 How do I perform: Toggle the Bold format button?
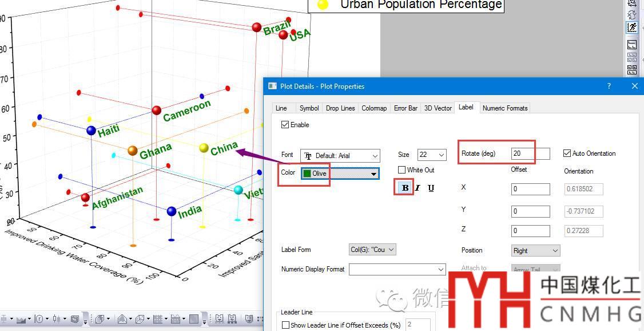406,188
